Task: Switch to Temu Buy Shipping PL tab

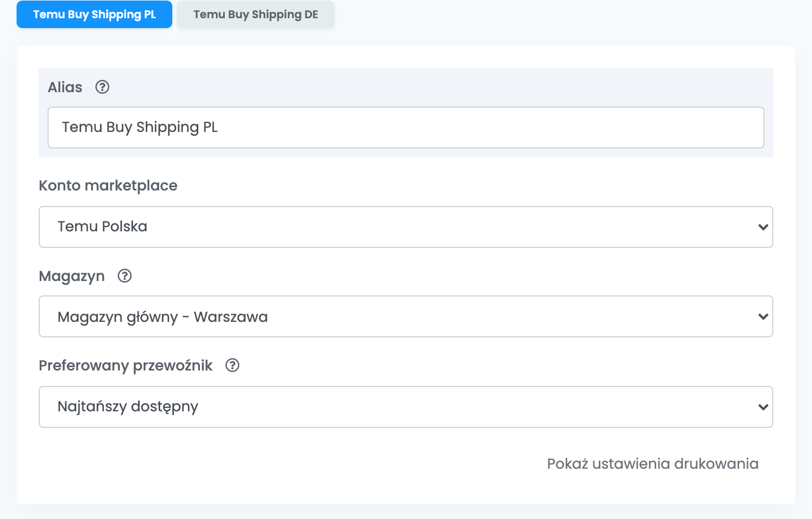Action: (94, 14)
